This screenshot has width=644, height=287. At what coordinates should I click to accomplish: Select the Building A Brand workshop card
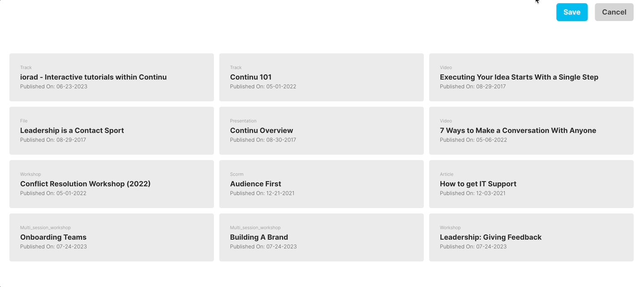pos(321,237)
